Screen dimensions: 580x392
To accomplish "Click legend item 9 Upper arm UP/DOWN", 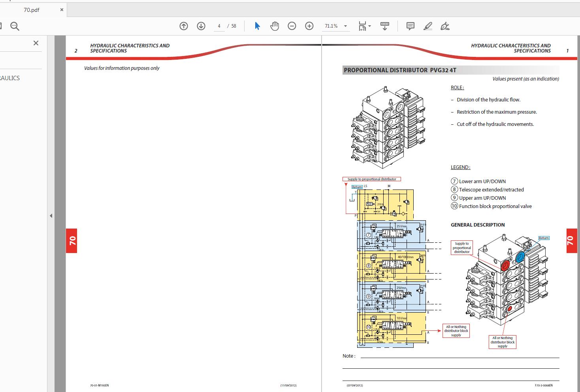I will point(478,198).
